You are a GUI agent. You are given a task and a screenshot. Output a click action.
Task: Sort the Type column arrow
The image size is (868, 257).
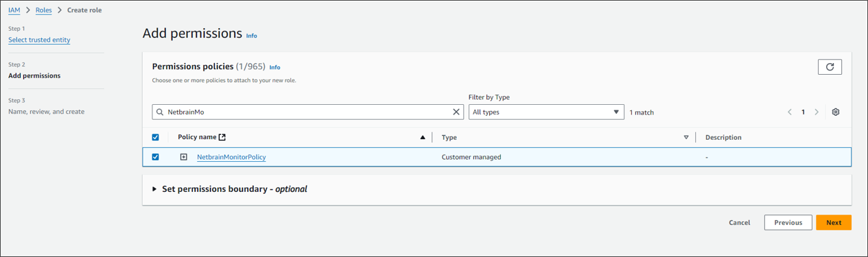(x=686, y=138)
